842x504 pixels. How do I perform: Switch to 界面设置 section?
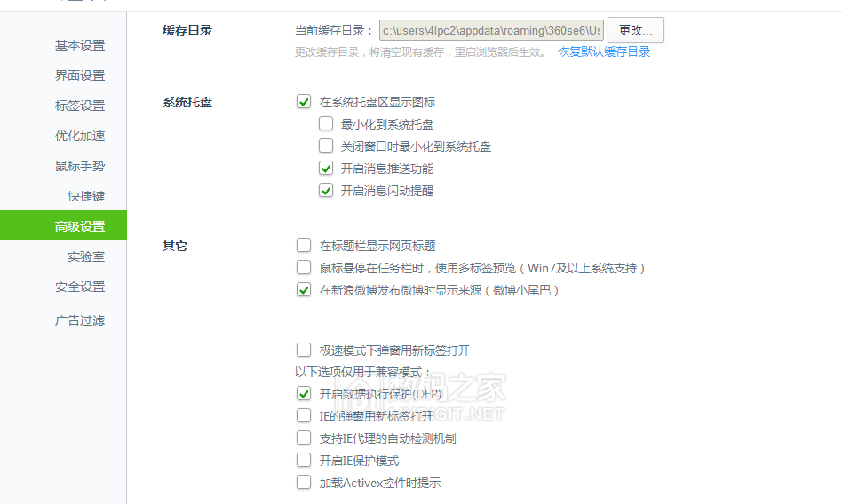pos(79,75)
